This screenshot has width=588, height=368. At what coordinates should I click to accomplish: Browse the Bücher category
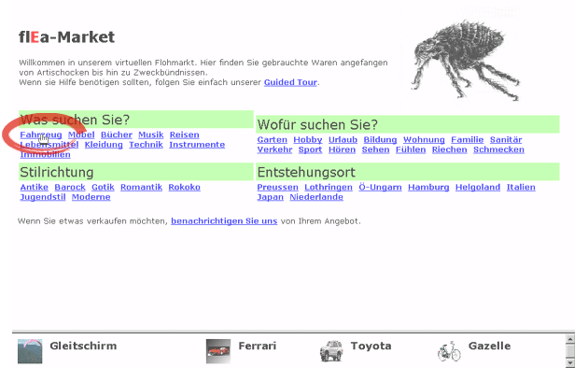pyautogui.click(x=117, y=134)
